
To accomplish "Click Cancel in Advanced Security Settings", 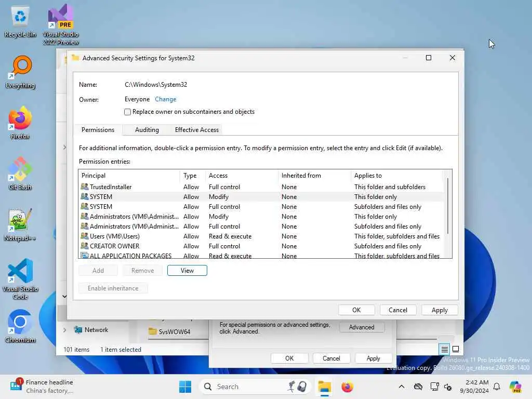I will tap(398, 310).
